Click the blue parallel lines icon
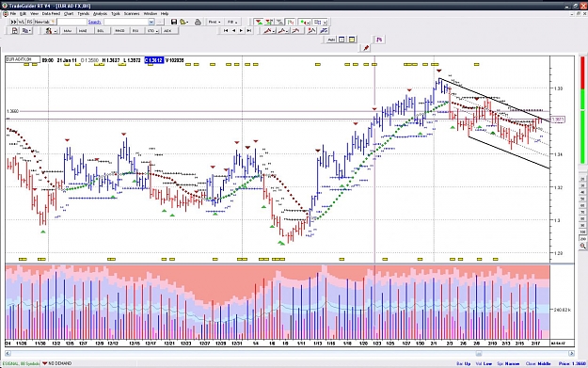The image size is (588, 368). click(324, 31)
